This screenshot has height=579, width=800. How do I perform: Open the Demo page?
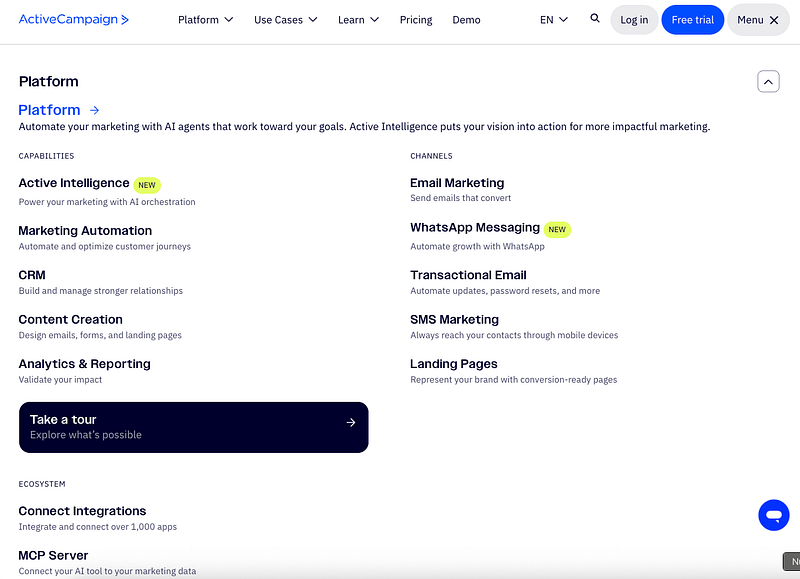click(466, 20)
